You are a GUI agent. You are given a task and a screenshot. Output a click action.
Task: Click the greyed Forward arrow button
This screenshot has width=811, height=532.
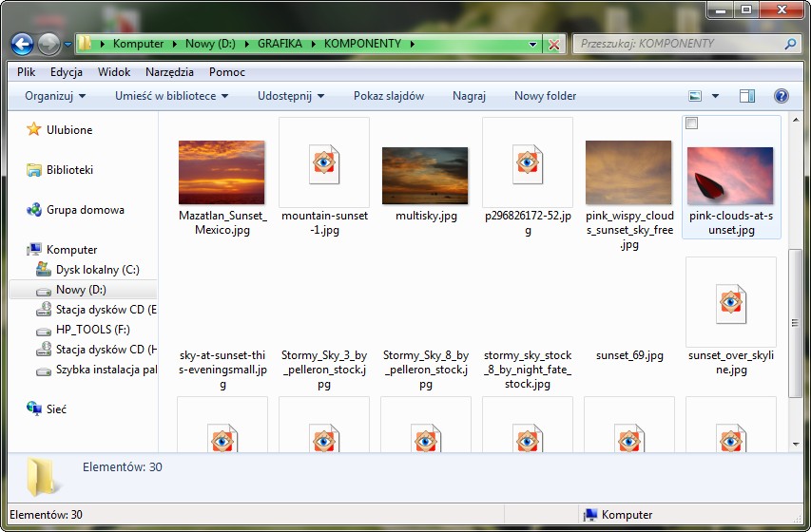[x=49, y=45]
